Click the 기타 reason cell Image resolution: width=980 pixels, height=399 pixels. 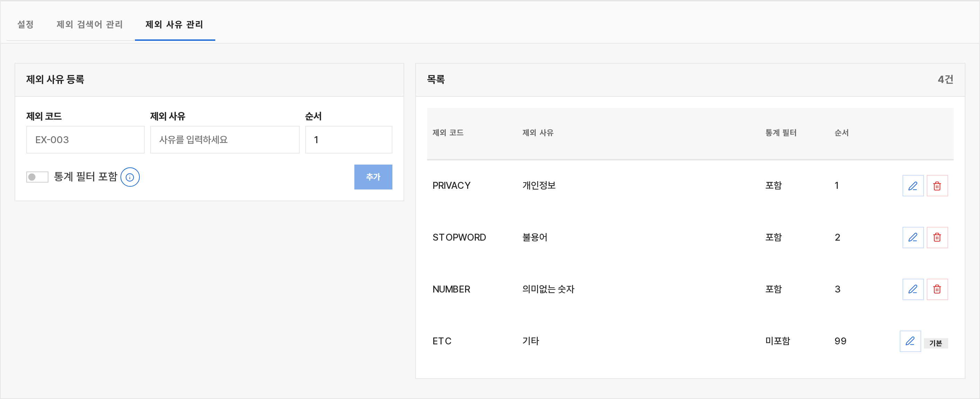[530, 341]
